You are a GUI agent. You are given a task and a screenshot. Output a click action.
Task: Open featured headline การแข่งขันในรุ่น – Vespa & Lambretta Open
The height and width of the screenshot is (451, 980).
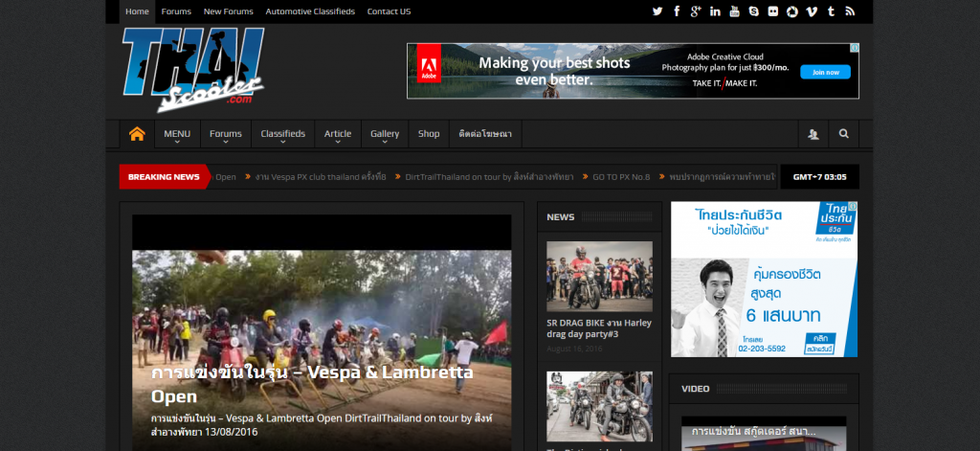pos(313,384)
